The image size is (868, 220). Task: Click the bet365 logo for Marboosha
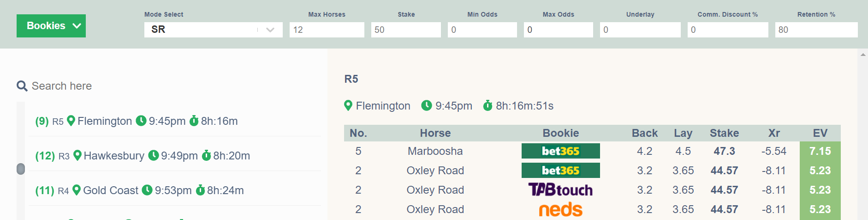tap(560, 151)
